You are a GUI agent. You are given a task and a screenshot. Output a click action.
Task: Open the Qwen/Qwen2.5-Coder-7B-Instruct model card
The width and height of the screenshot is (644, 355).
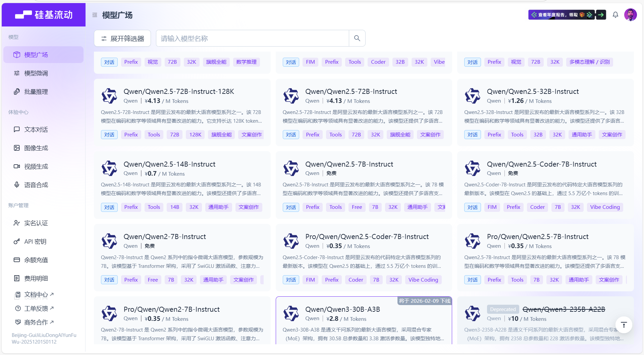pos(541,164)
